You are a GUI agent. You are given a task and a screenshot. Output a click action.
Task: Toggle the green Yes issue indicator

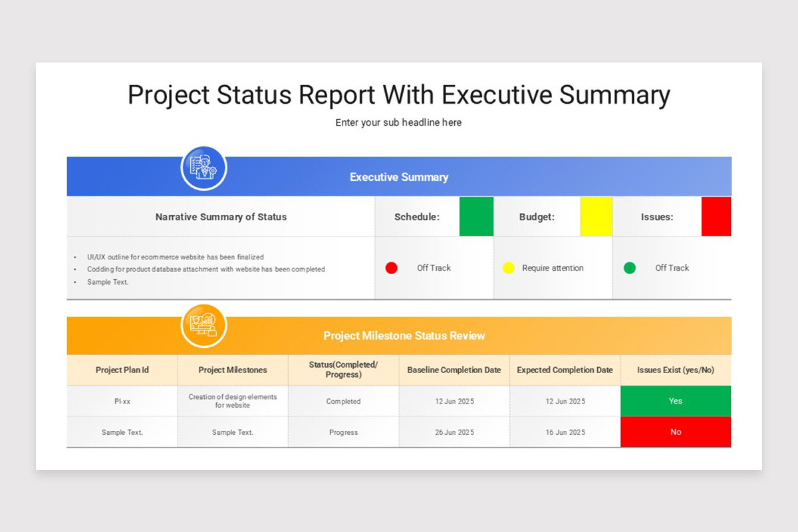click(676, 401)
